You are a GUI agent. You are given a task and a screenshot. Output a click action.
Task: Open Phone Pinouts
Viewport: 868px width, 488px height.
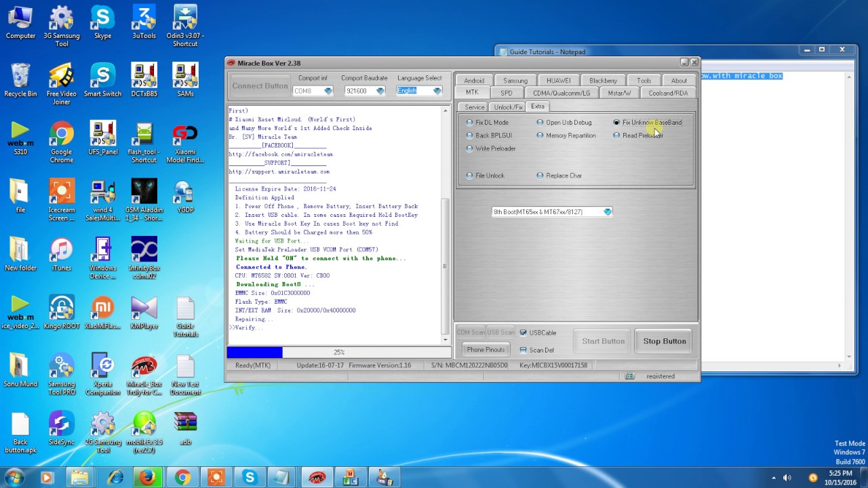pos(486,350)
